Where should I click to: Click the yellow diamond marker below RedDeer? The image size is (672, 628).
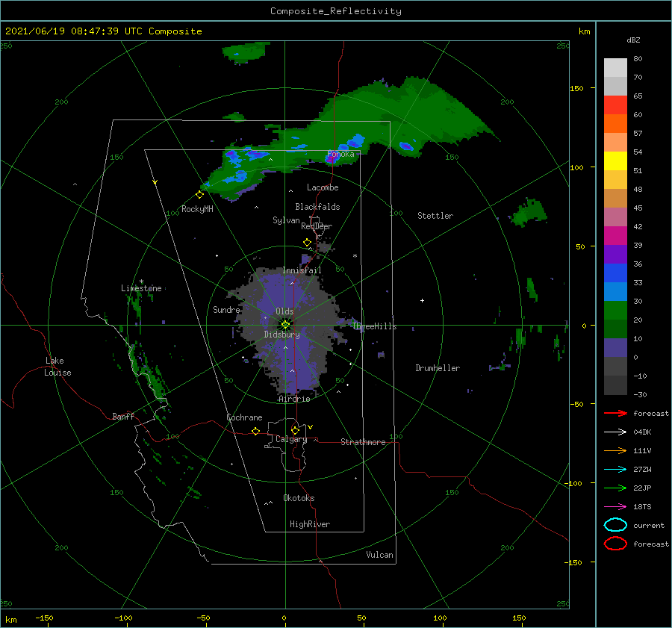[307, 243]
